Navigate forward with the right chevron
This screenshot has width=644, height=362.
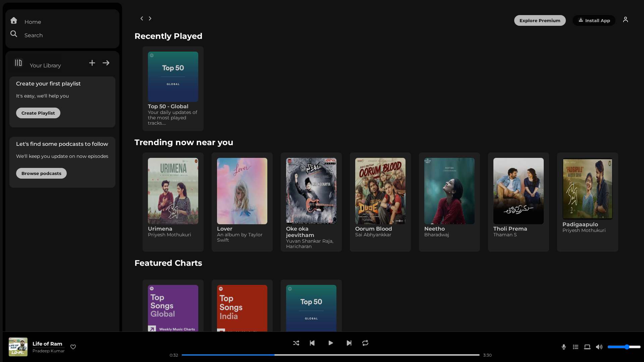(150, 18)
